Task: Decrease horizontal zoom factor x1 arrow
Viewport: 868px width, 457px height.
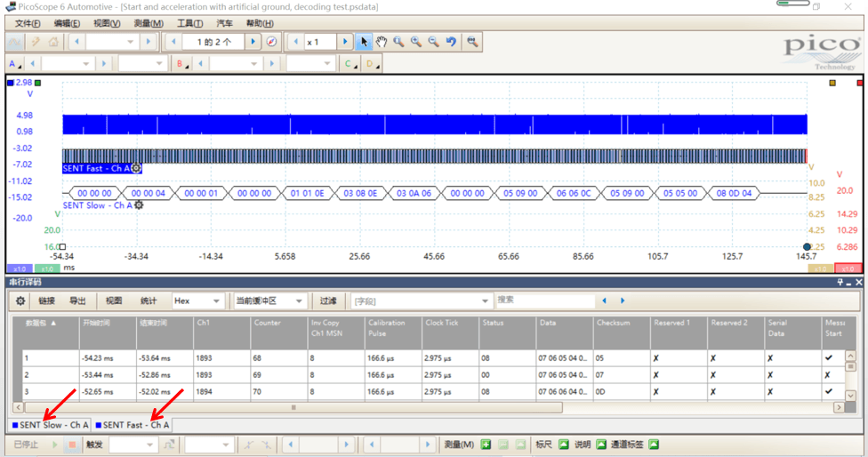Action: click(295, 42)
